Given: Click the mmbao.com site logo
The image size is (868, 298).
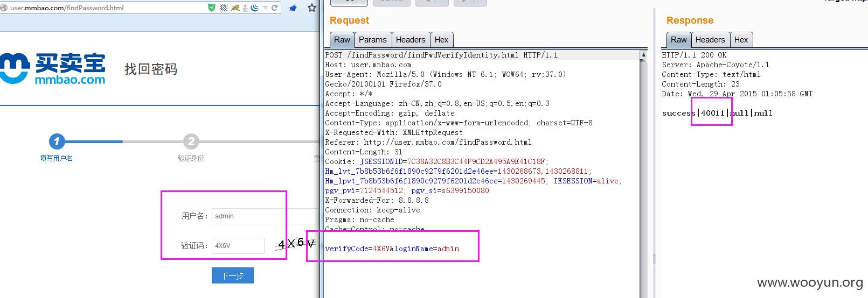Looking at the screenshot, I should point(53,69).
